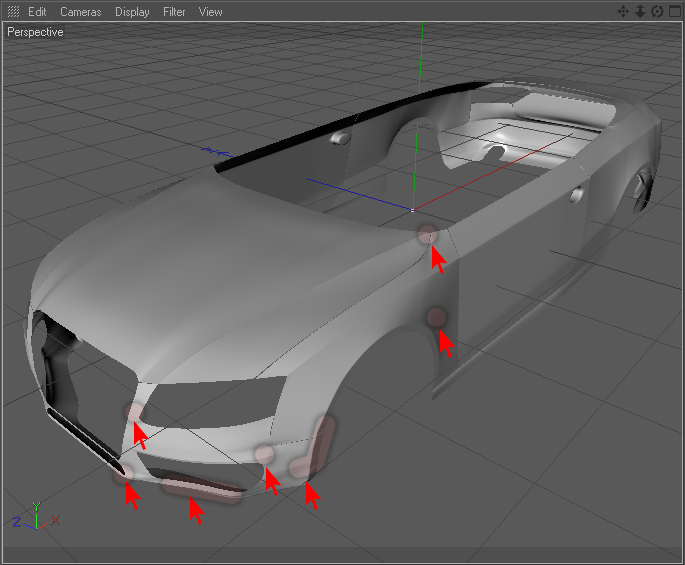Click the viewport grip handle icon
The image size is (685, 565).
[14, 12]
